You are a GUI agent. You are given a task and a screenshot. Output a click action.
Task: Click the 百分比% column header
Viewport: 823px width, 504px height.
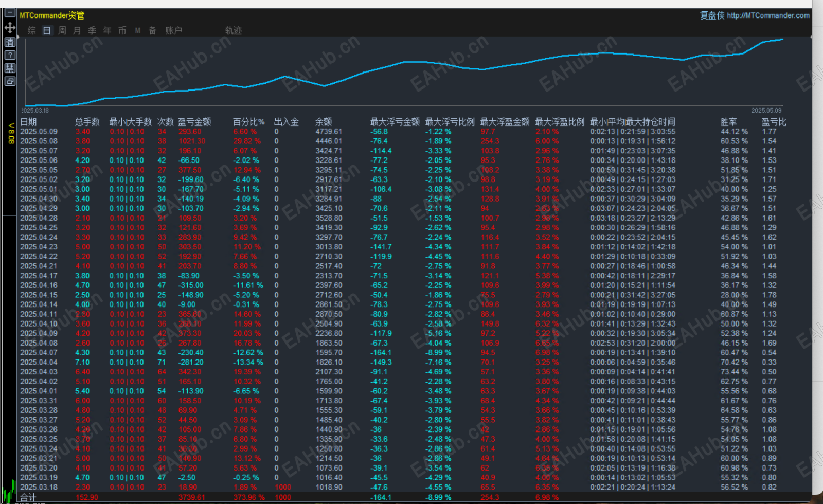[249, 122]
